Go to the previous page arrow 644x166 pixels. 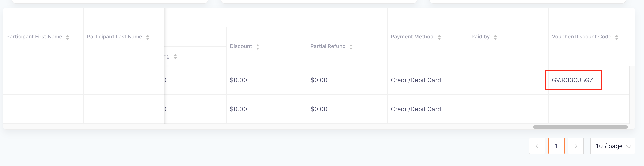pyautogui.click(x=537, y=146)
